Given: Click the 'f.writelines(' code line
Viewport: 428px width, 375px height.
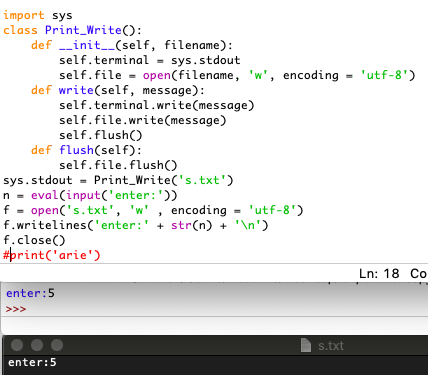Looking at the screenshot, I should [136, 225].
